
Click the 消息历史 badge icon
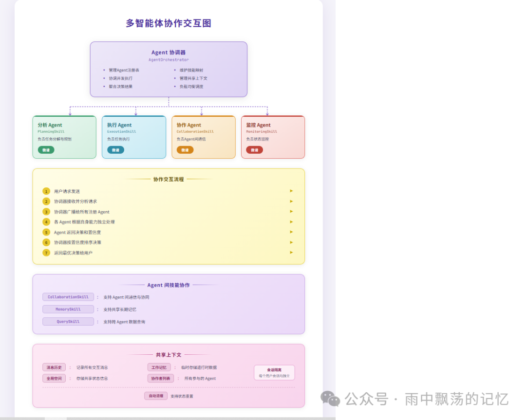54,367
